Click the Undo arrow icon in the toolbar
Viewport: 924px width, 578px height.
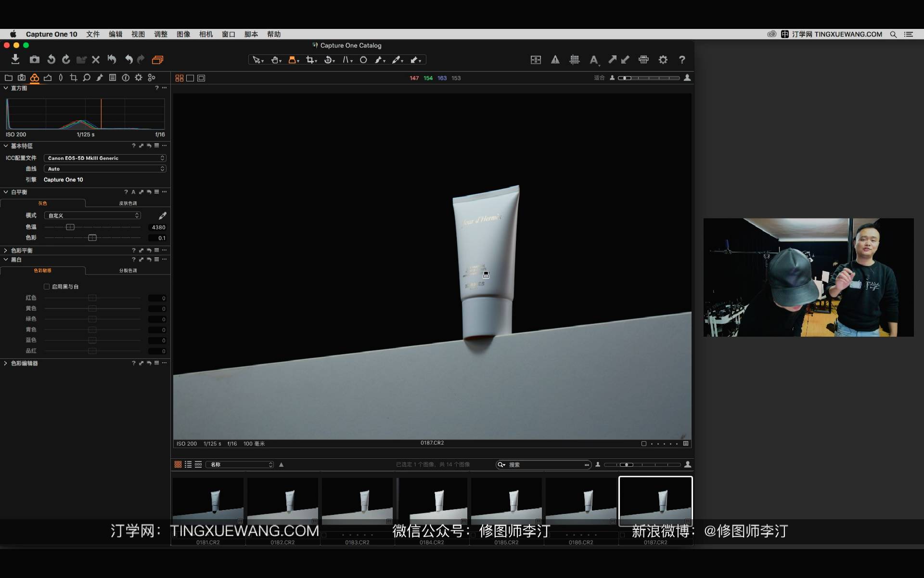128,59
